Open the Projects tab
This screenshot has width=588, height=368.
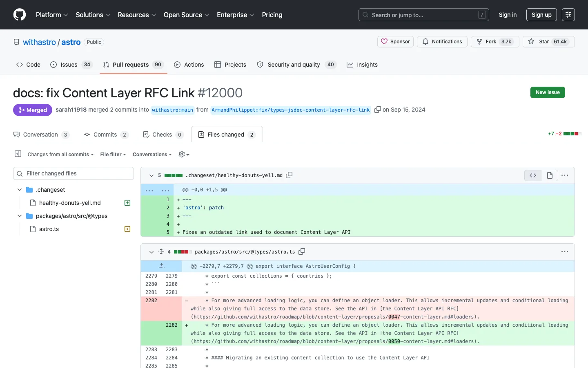230,65
